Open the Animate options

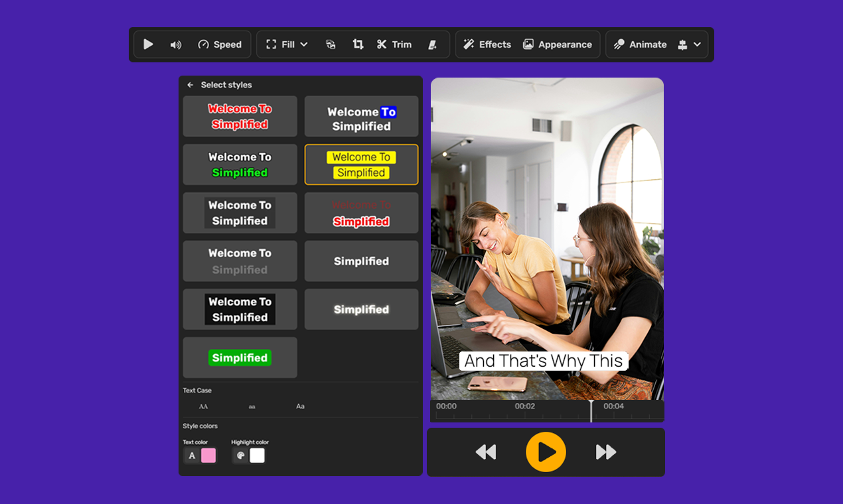click(639, 44)
